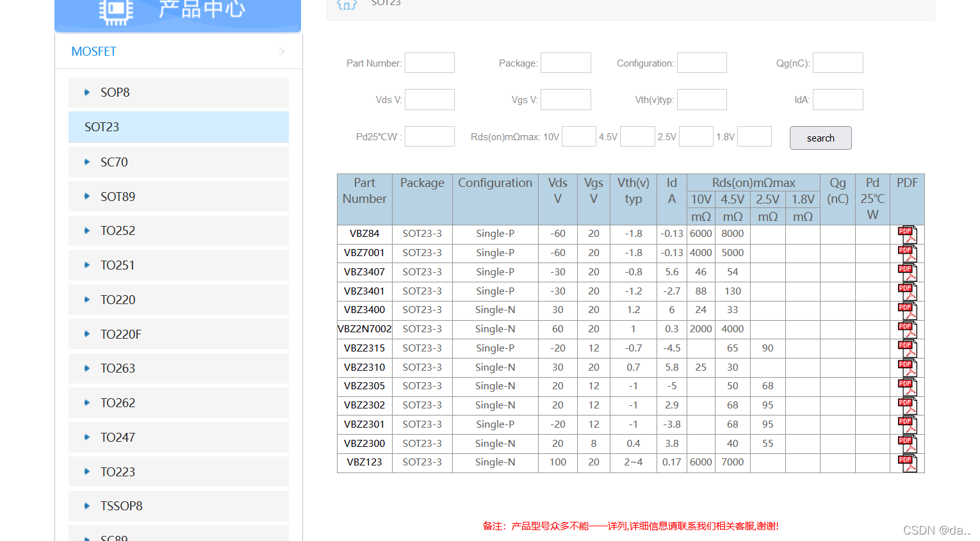This screenshot has width=980, height=541.
Task: Open the PDF datasheet for VBZ84
Action: click(x=907, y=234)
